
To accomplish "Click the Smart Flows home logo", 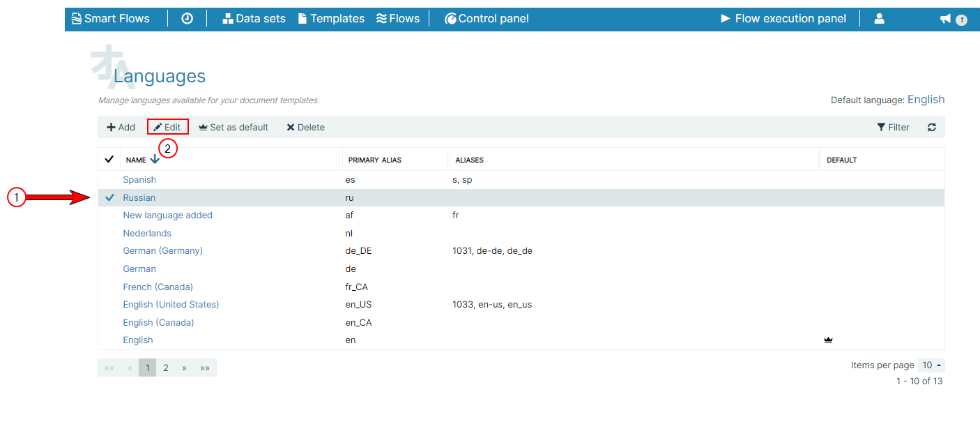I will click(111, 19).
